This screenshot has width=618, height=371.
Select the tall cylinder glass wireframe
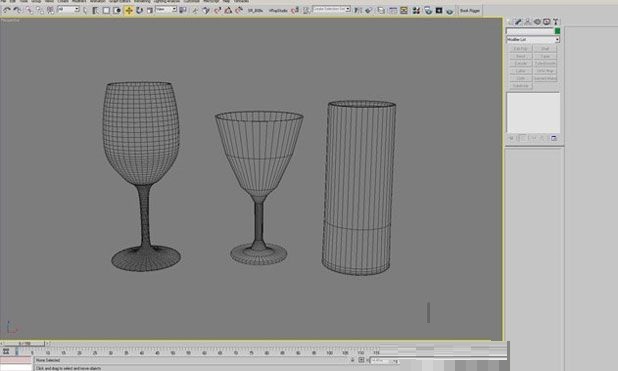(x=359, y=188)
